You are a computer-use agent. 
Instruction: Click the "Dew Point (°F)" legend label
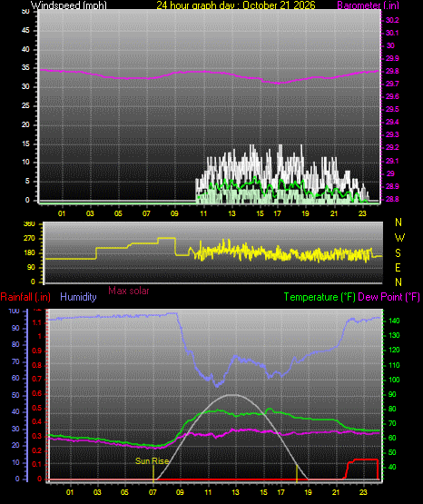pyautogui.click(x=389, y=297)
